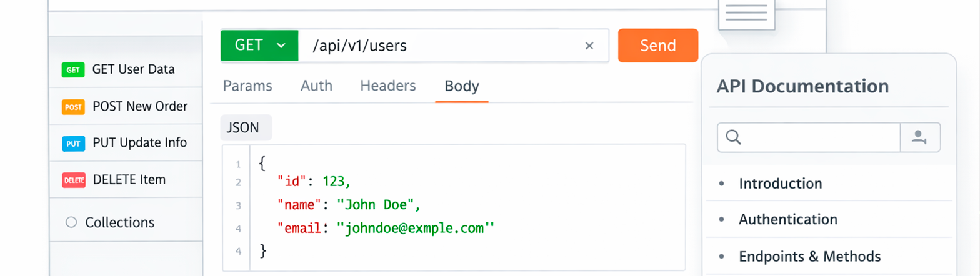Click the document icon above API Documentation
Image resolution: width=980 pixels, height=276 pixels.
point(746,12)
